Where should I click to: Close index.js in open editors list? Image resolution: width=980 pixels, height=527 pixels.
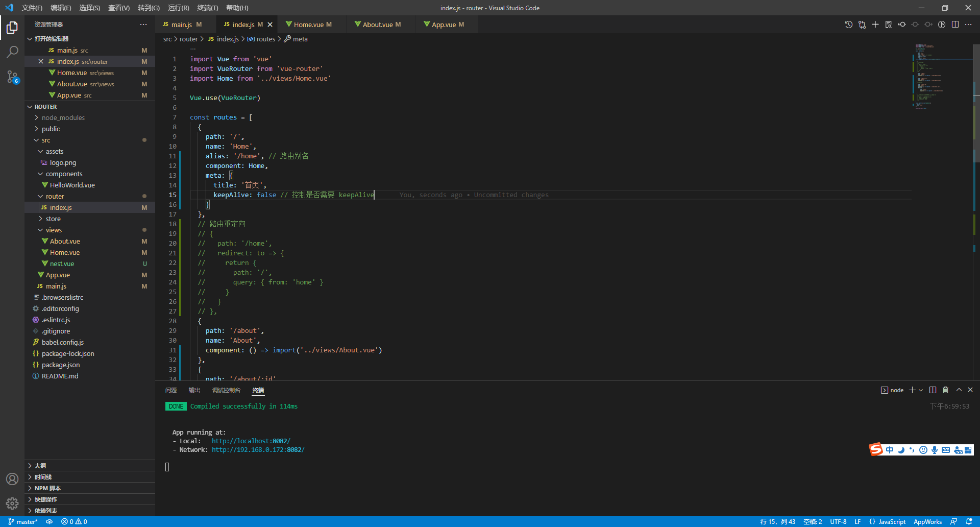click(41, 62)
